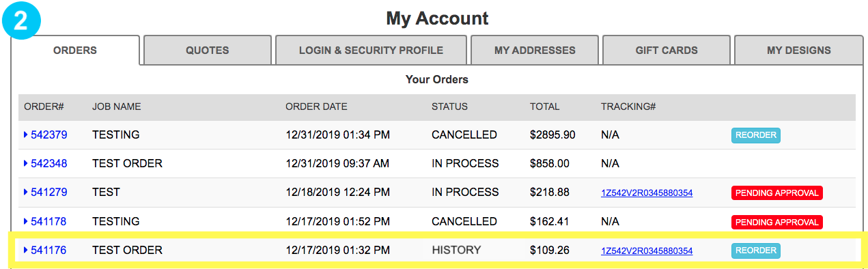
Task: Go to the Gift Cards tab
Action: [667, 50]
